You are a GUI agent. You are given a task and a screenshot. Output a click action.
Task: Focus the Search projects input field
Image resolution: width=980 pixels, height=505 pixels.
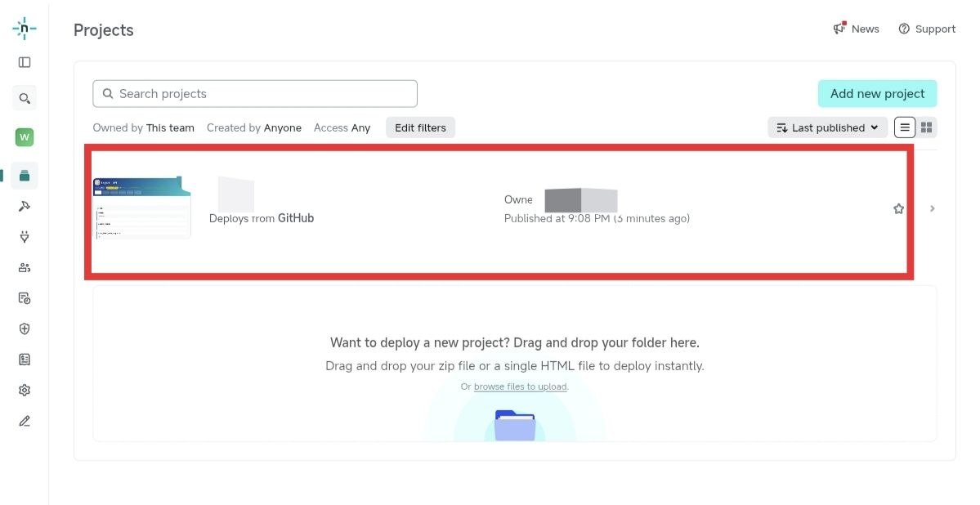point(255,94)
